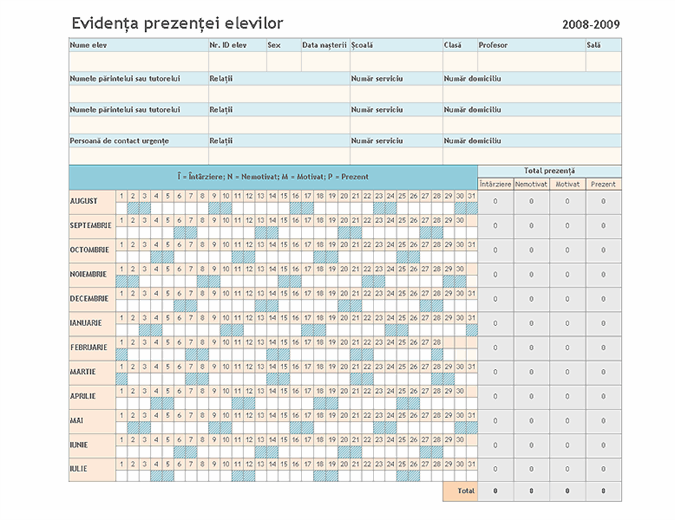Select day 15 in the OCTOMBRIE row
The width and height of the screenshot is (675, 520).
[285, 244]
